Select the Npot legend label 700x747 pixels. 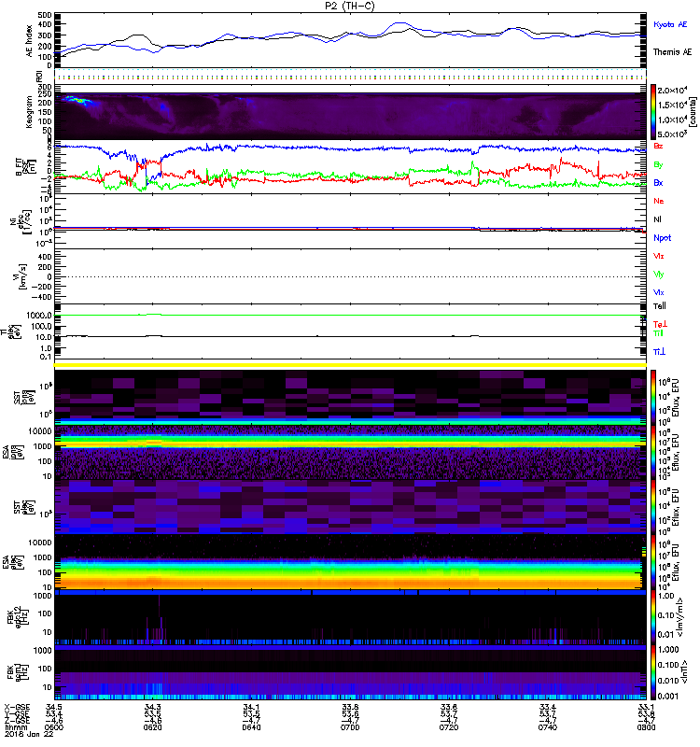[662, 237]
